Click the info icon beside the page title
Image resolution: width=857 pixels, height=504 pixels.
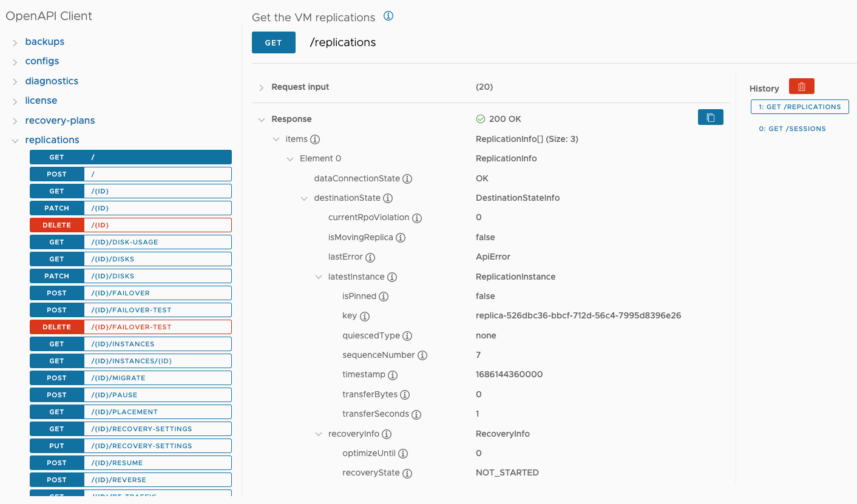tap(389, 16)
